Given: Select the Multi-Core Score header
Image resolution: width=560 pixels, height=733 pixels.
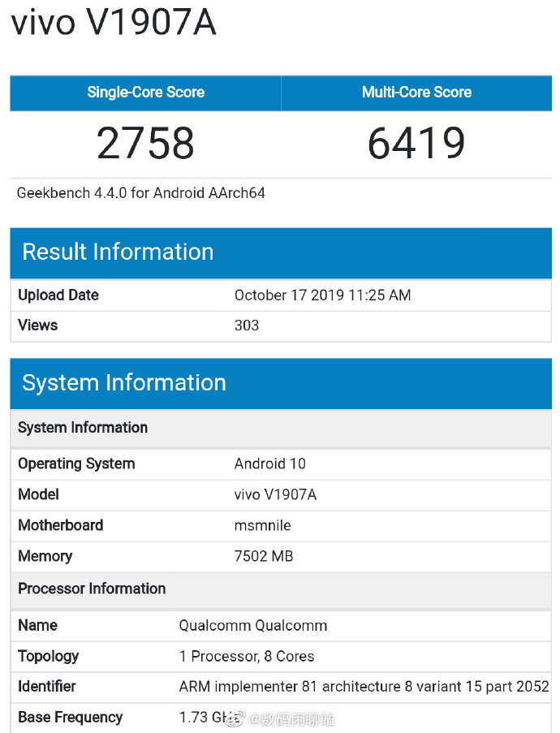Looking at the screenshot, I should [x=416, y=93].
